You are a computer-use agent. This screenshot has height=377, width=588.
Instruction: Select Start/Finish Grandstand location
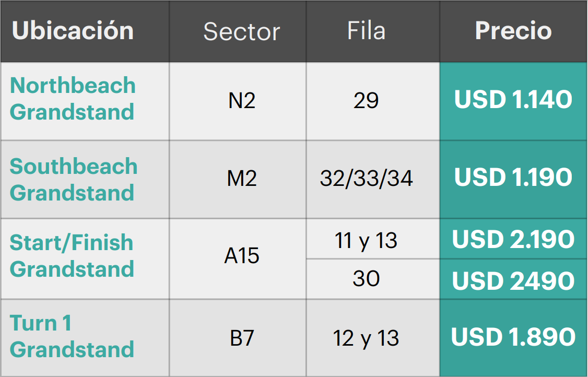(72, 255)
